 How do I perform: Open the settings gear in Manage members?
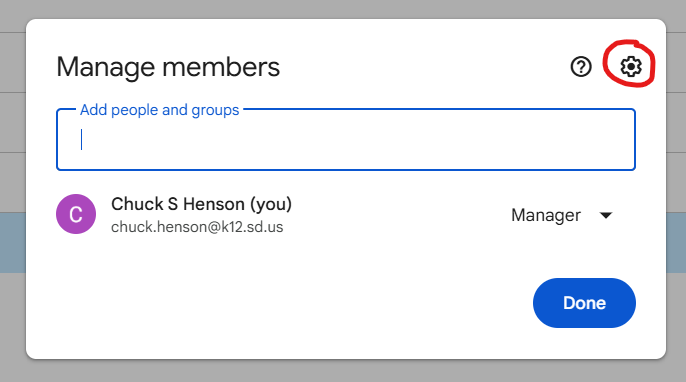[x=631, y=67]
